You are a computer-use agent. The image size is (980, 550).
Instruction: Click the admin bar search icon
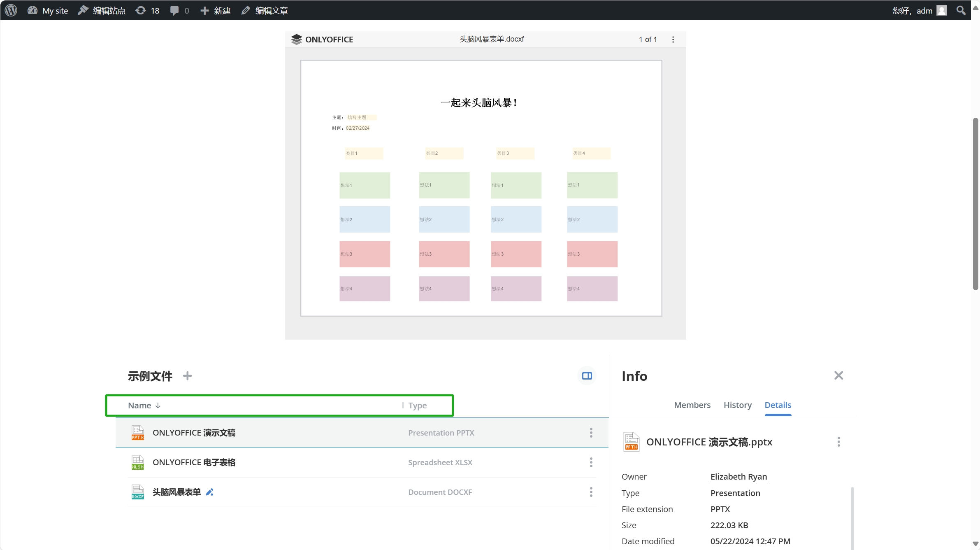click(961, 10)
